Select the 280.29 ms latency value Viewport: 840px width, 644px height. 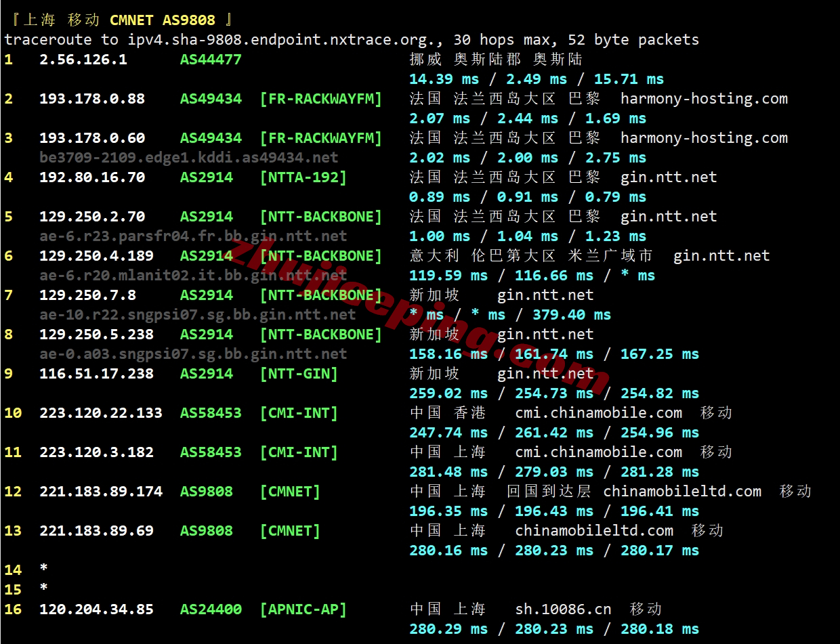[448, 629]
